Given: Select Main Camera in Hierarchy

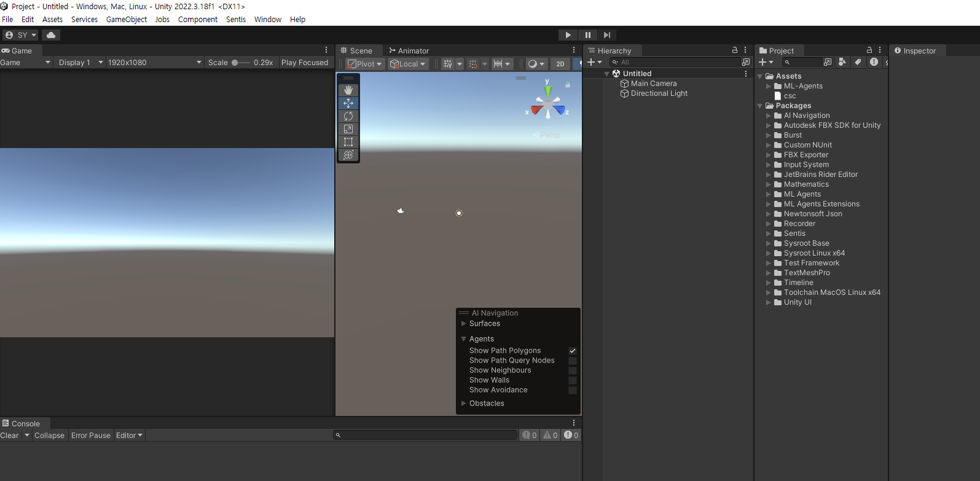Looking at the screenshot, I should (654, 84).
